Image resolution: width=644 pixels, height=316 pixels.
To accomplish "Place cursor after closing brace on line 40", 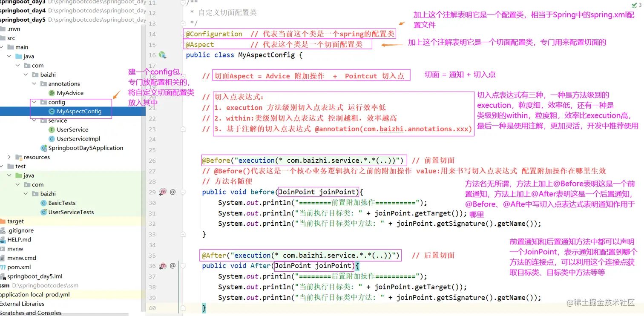I will 207,308.
